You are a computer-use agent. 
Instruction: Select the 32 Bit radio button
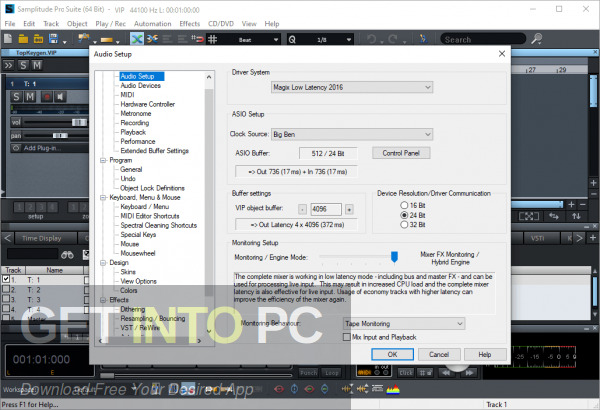pyautogui.click(x=404, y=225)
